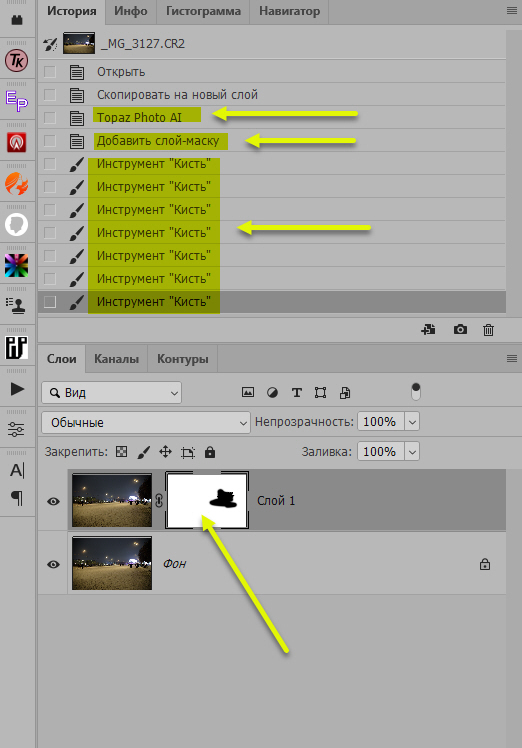Filter layers by adjustment layers icon

(x=272, y=393)
